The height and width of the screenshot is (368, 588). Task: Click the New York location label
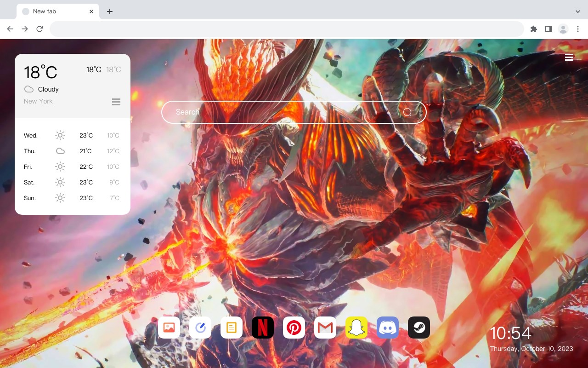click(x=38, y=101)
